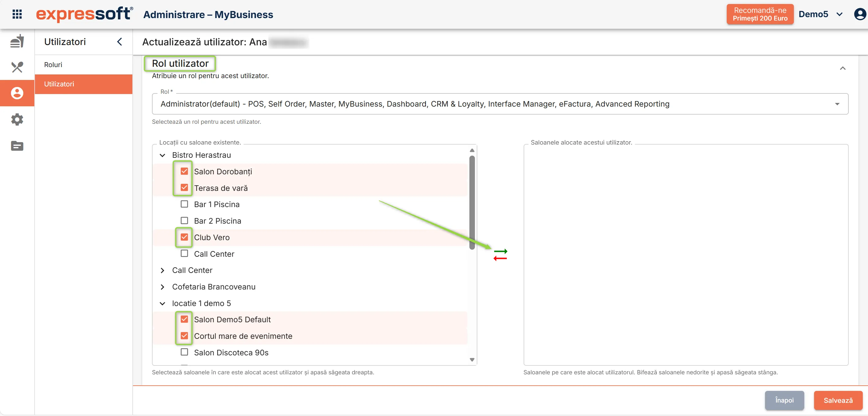Open the user profile avatar icon
Screen dimensions: 868x416
click(860, 14)
